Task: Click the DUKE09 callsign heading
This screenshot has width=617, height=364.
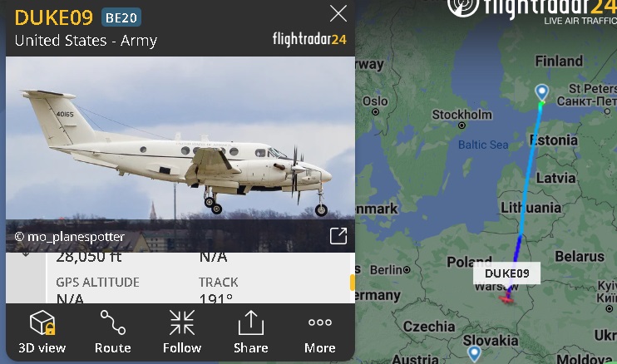Action: tap(53, 17)
